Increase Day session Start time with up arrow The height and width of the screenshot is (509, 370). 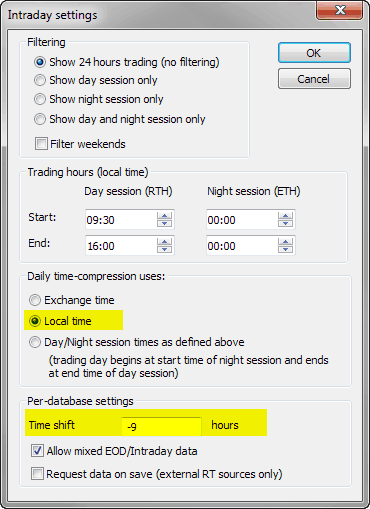[164, 215]
